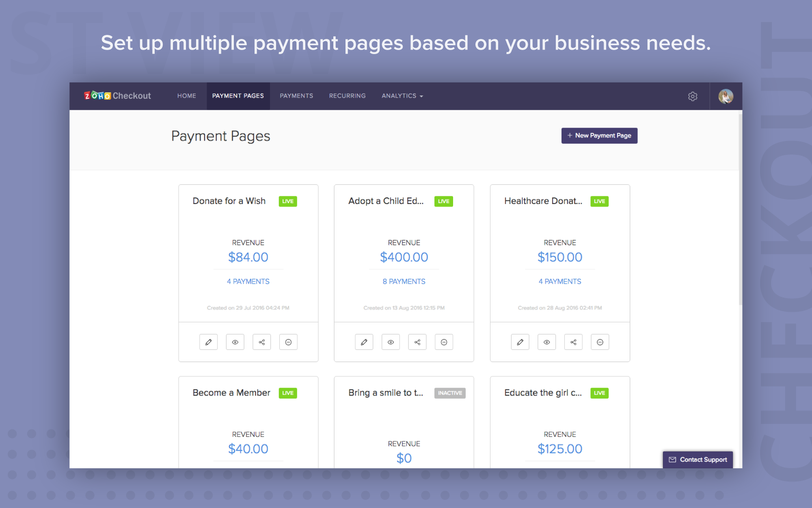Edit the Healthcare Donat... page
Screen dimensions: 812x508
coord(520,342)
